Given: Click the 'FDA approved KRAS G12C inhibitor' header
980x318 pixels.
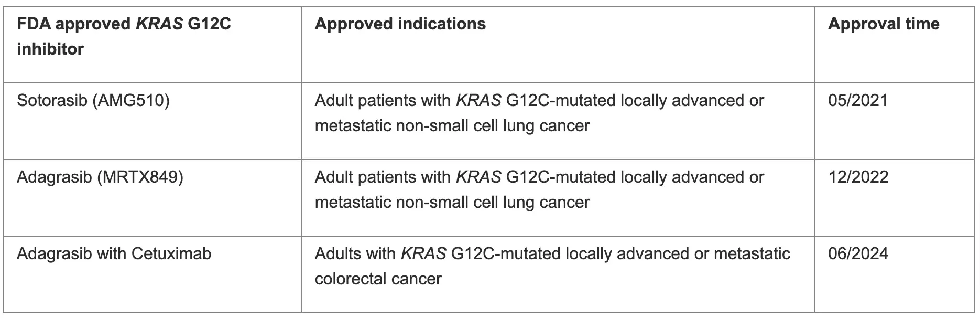Looking at the screenshot, I should click(124, 36).
